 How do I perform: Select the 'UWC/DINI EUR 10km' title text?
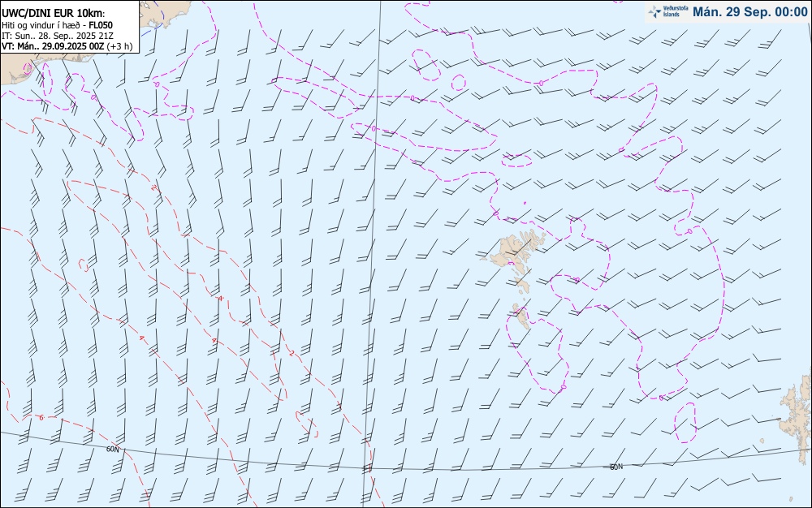pos(54,13)
